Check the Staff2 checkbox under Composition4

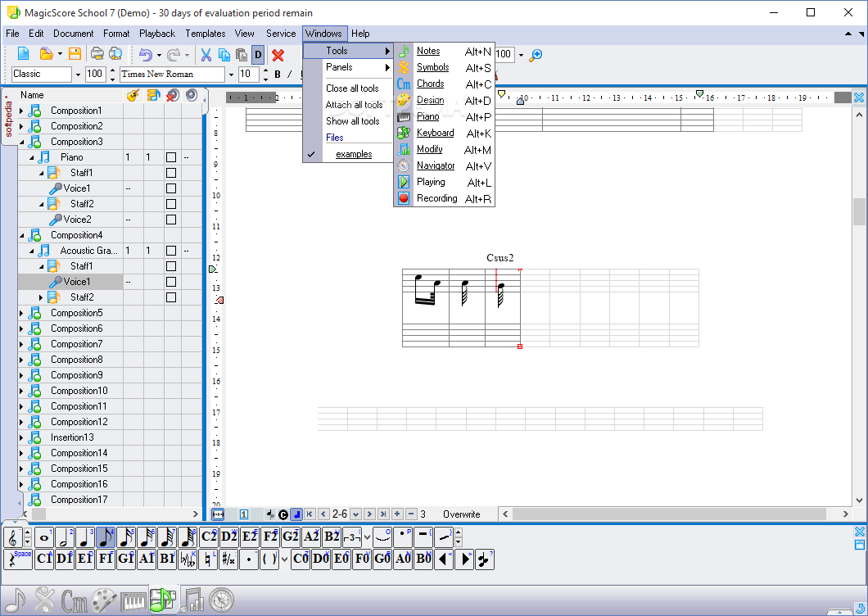coord(171,297)
